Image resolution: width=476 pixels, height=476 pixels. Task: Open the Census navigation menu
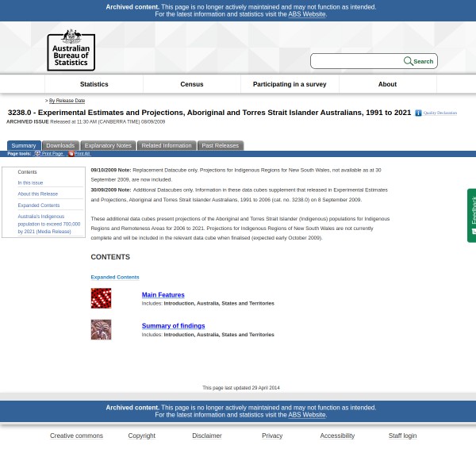pyautogui.click(x=191, y=84)
